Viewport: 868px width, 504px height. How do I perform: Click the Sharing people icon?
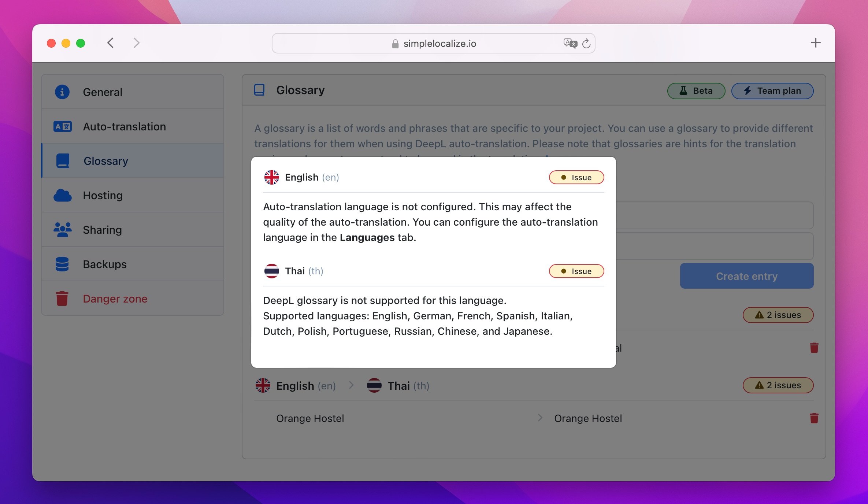coord(63,230)
